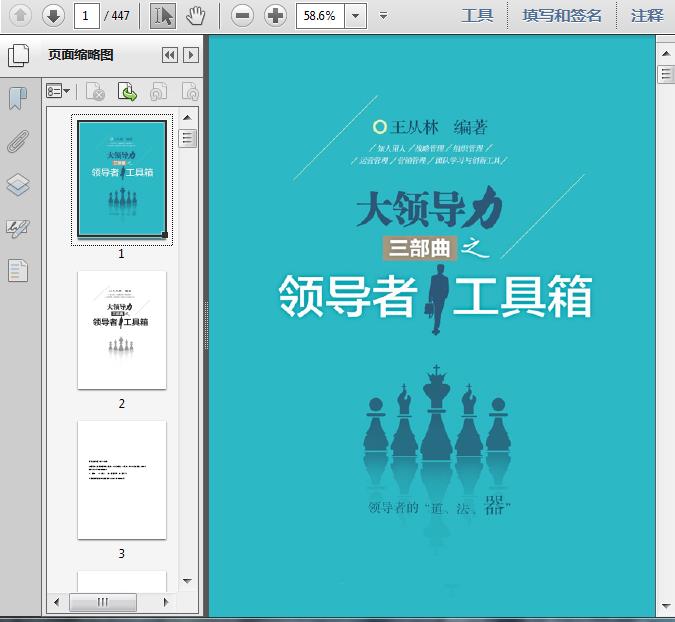Activate the text selection cursor tool
675x622 pixels.
click(x=163, y=16)
